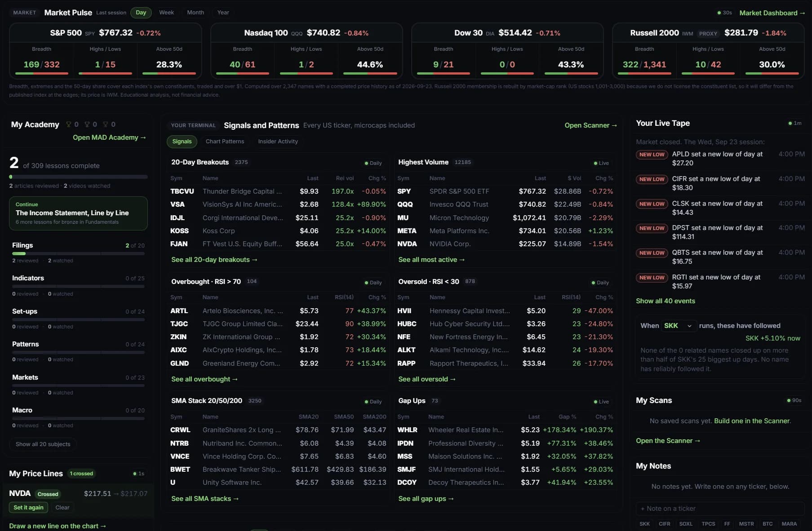Switch Market Pulse to Week
The image size is (812, 531).
[x=166, y=13]
